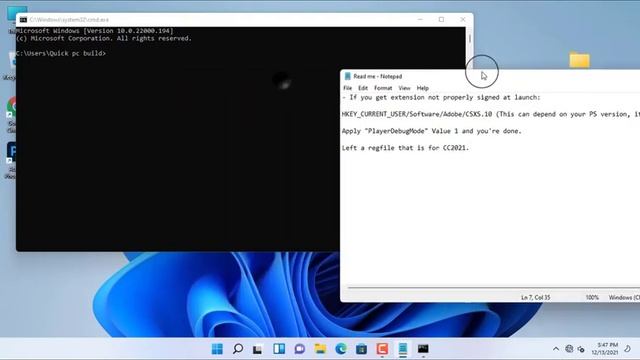Image resolution: width=640 pixels, height=360 pixels.
Task: Click the 100% zoom status entry
Action: 592,298
